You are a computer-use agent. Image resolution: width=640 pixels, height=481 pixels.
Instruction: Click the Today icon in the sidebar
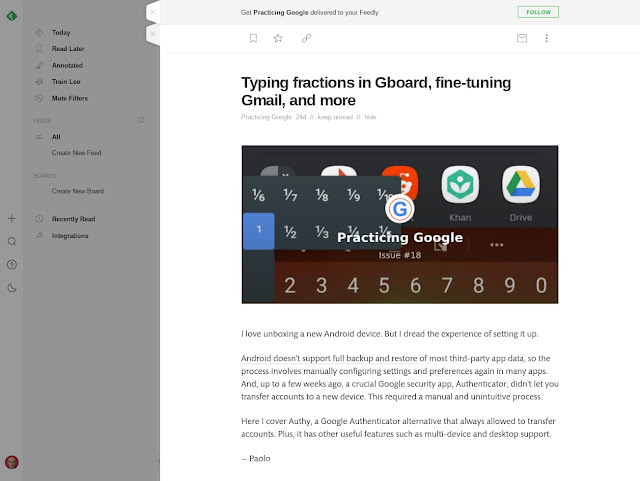(39, 32)
